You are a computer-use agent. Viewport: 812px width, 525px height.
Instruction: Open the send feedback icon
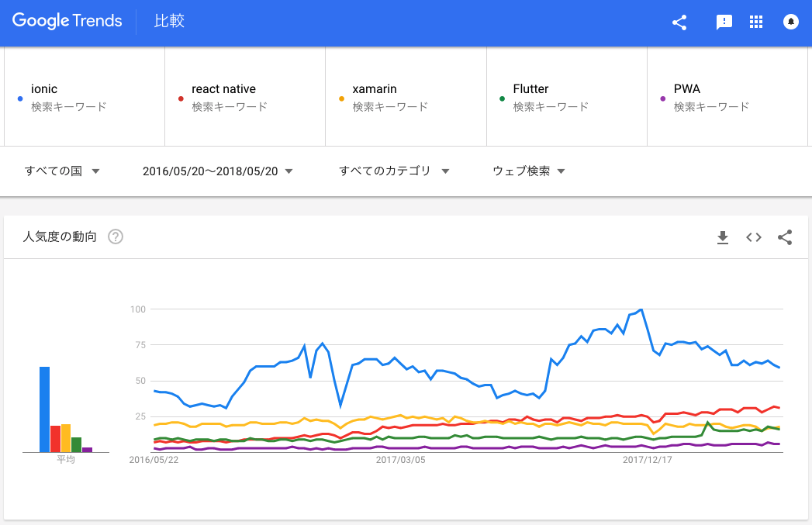point(724,22)
